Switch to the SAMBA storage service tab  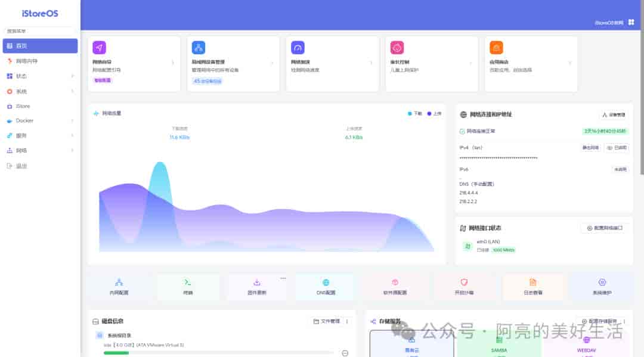tap(499, 344)
